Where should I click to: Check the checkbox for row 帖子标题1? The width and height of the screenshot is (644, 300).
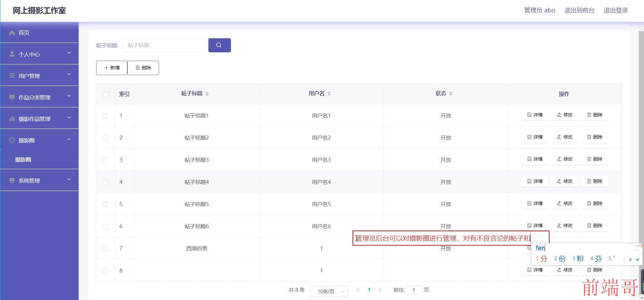tap(105, 116)
